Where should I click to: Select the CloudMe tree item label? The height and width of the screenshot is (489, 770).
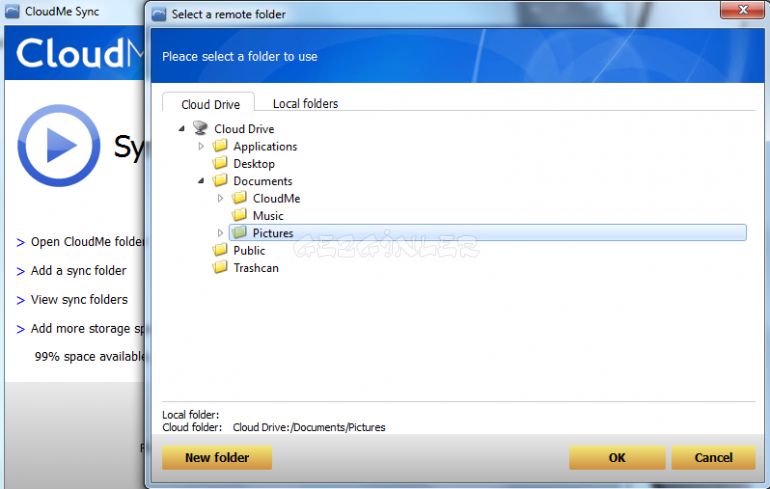(276, 198)
